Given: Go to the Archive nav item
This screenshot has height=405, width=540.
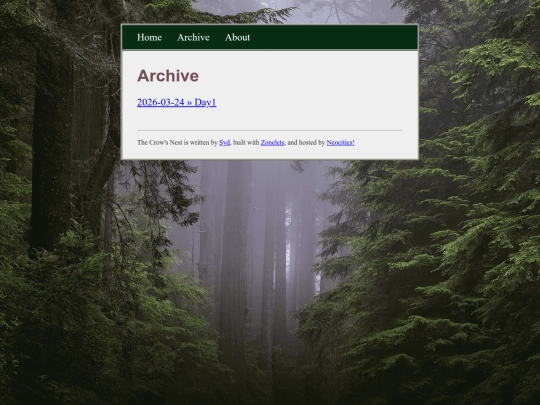Looking at the screenshot, I should point(193,37).
